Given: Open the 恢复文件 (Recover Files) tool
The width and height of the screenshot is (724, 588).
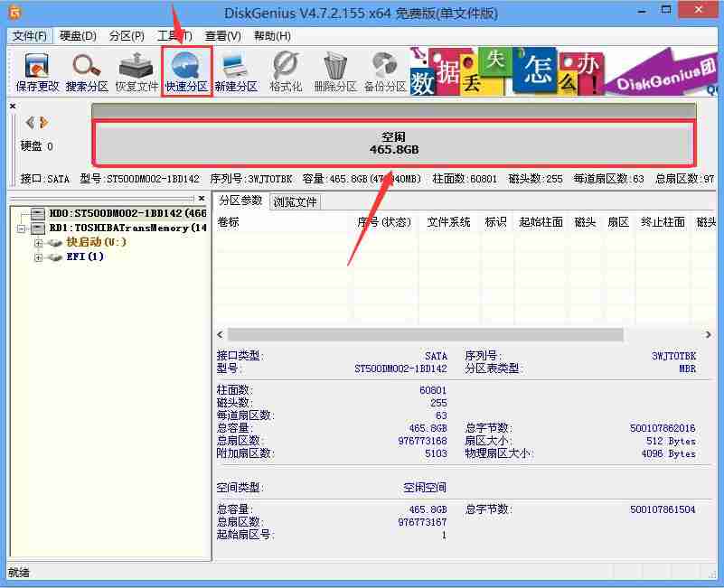Looking at the screenshot, I should pyautogui.click(x=136, y=72).
